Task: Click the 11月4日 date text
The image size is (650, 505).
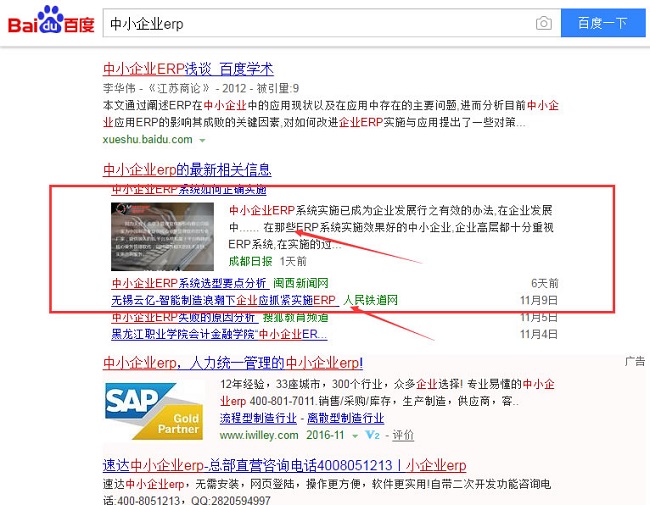Action: pyautogui.click(x=539, y=334)
